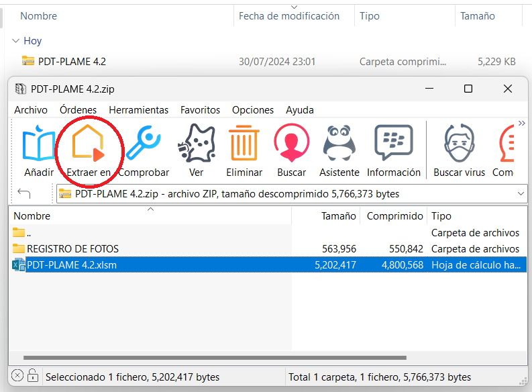Open the Favoritos menu
This screenshot has height=392, width=532.
pos(200,110)
